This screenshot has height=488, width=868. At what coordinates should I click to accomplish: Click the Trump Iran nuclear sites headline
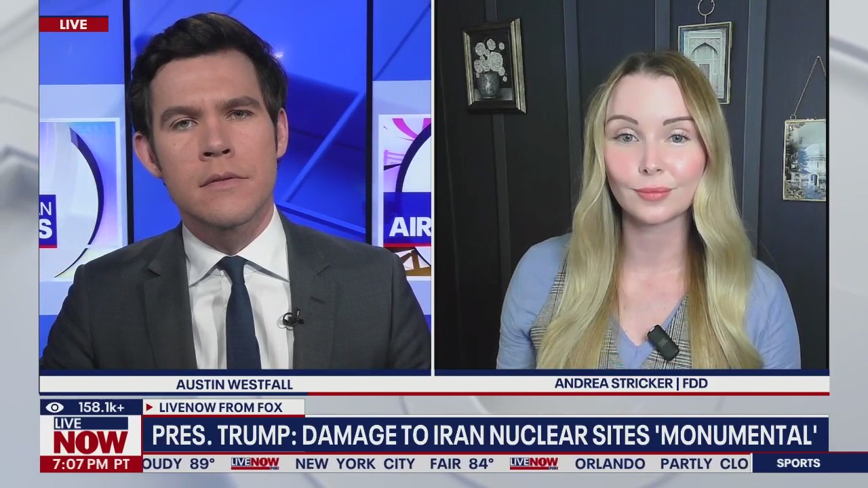pos(484,435)
